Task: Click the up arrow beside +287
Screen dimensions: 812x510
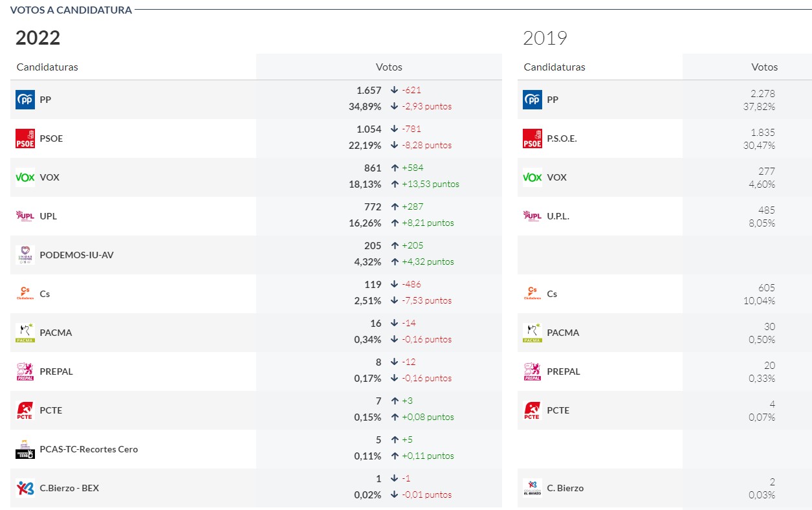Action: pyautogui.click(x=394, y=206)
